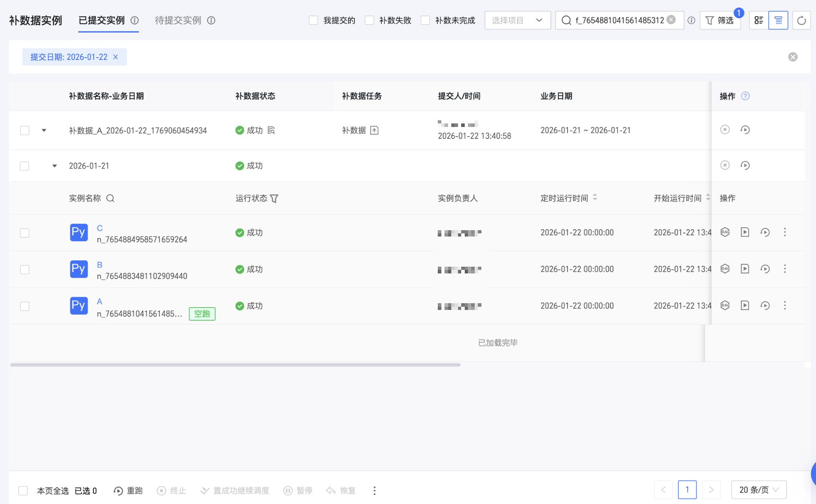The width and height of the screenshot is (816, 504).
Task: Select 已提交实例 tab
Action: tap(102, 20)
